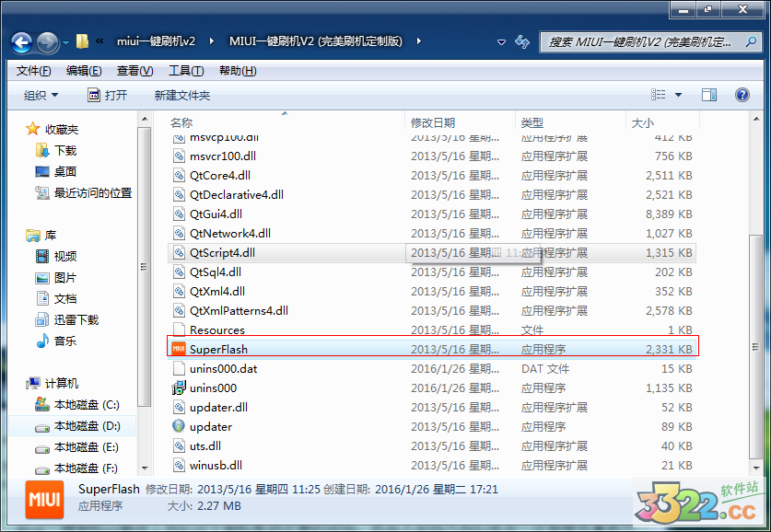Click the unins000 uninstaller icon

coord(179,387)
